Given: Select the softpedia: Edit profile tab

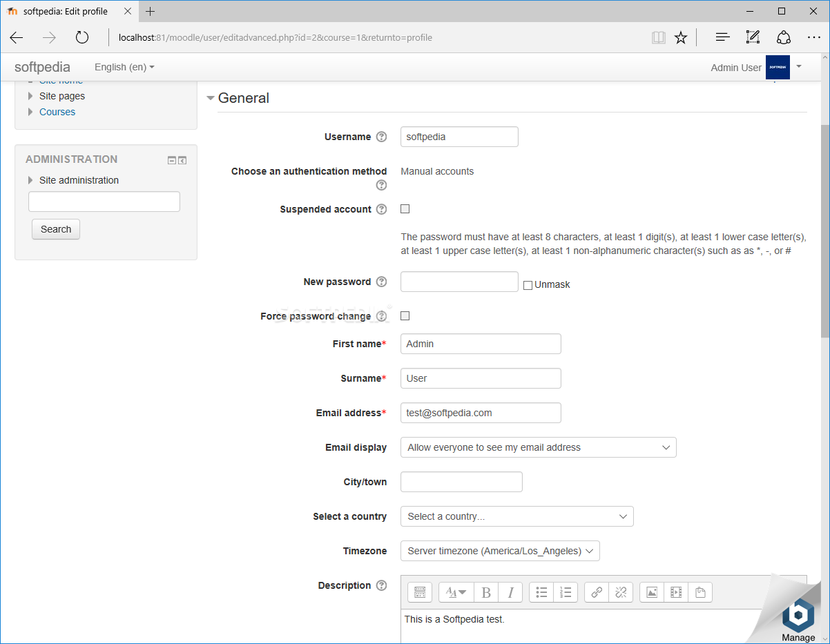Looking at the screenshot, I should pyautogui.click(x=69, y=11).
